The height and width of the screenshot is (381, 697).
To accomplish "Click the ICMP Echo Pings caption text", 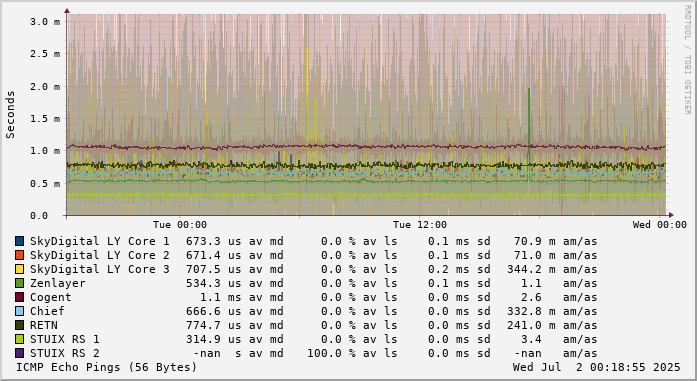I will tap(107, 368).
